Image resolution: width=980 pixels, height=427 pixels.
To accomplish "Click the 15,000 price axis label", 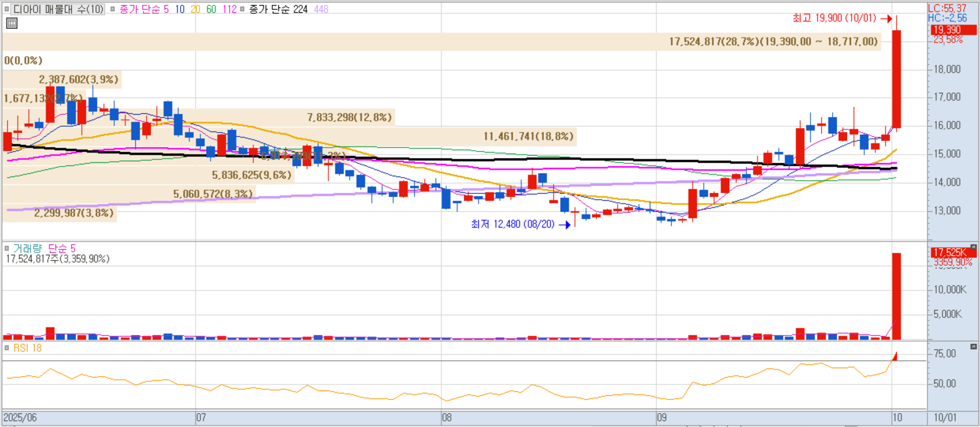I will pos(947,154).
